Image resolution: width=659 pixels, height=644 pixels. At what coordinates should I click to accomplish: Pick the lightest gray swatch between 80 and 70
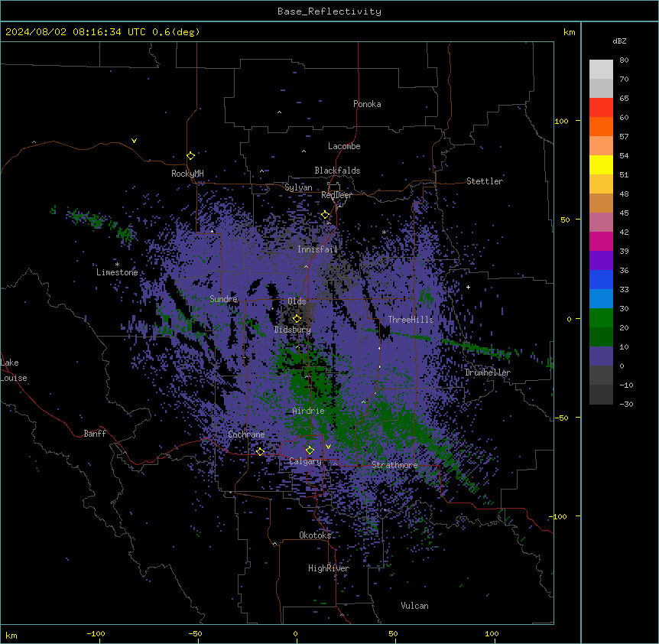pos(601,69)
